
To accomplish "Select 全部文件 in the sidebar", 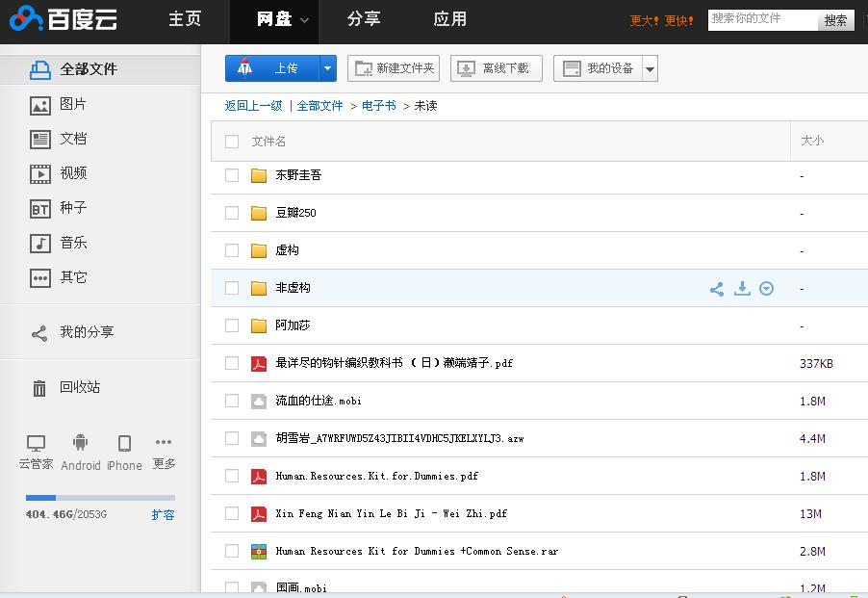I will (100, 69).
